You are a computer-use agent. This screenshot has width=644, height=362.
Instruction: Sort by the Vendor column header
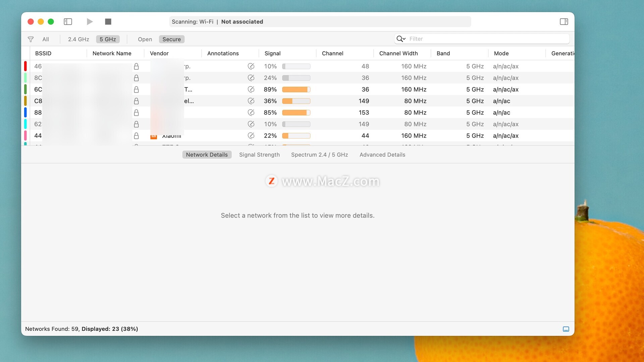pyautogui.click(x=159, y=53)
